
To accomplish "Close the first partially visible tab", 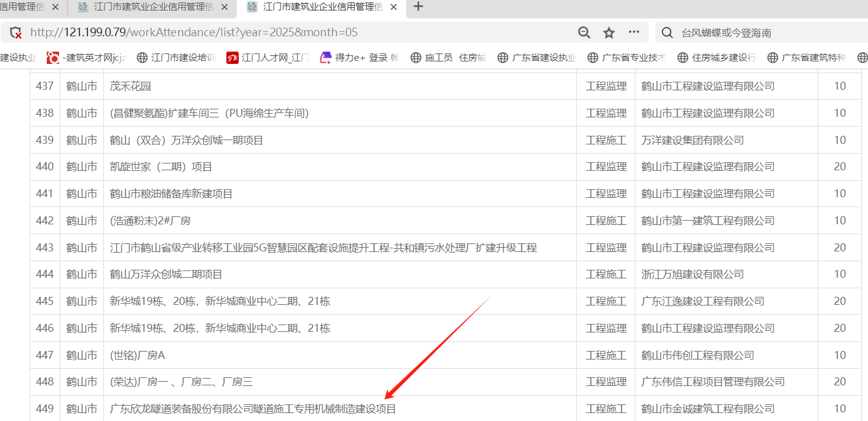I will point(55,7).
